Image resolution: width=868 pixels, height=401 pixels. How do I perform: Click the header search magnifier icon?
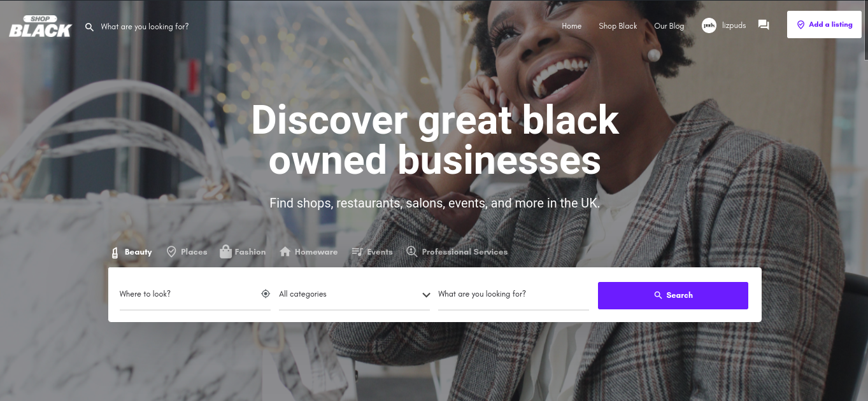(x=90, y=27)
